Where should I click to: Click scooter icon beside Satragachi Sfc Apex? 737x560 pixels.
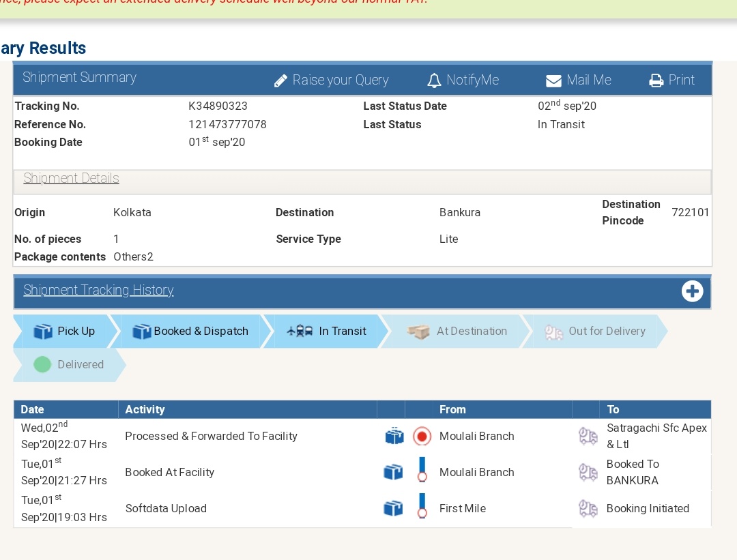point(588,436)
